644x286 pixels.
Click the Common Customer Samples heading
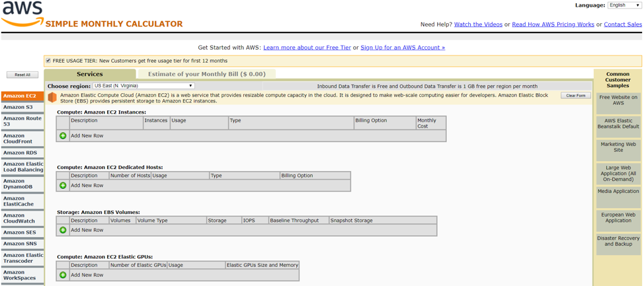(618, 80)
